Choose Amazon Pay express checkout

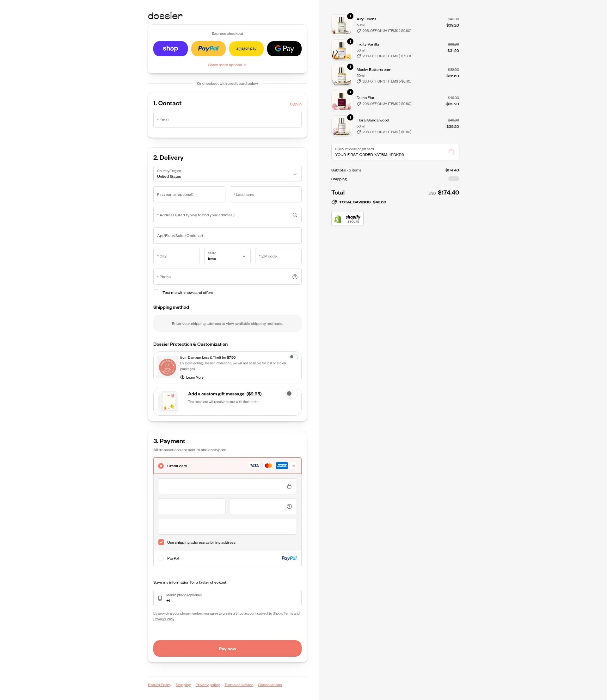coord(246,48)
